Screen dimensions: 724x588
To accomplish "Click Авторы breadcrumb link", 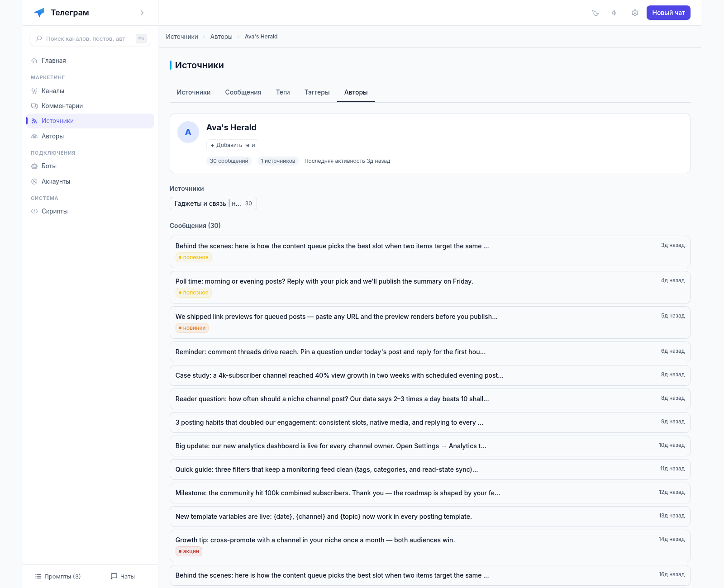I will point(221,37).
